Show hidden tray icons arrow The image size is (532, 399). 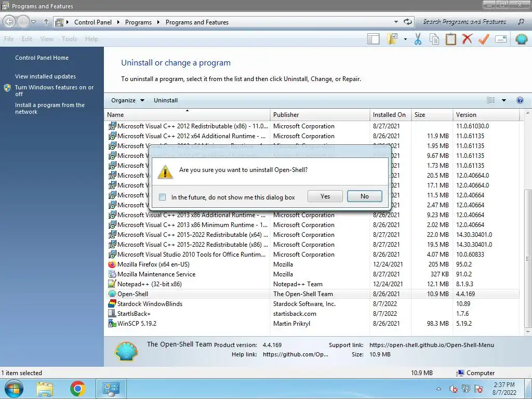pyautogui.click(x=438, y=389)
